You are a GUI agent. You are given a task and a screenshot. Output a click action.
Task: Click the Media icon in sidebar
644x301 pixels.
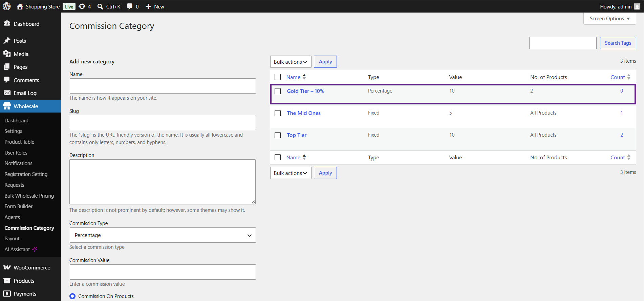click(x=7, y=54)
